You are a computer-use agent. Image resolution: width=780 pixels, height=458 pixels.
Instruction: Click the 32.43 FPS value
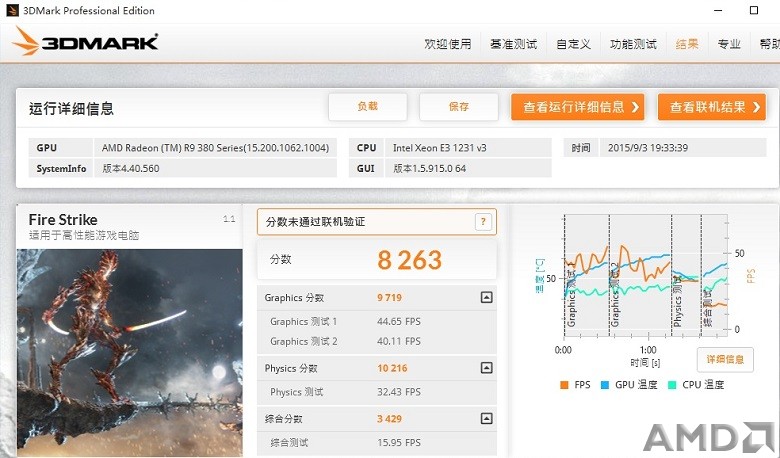[x=399, y=392]
